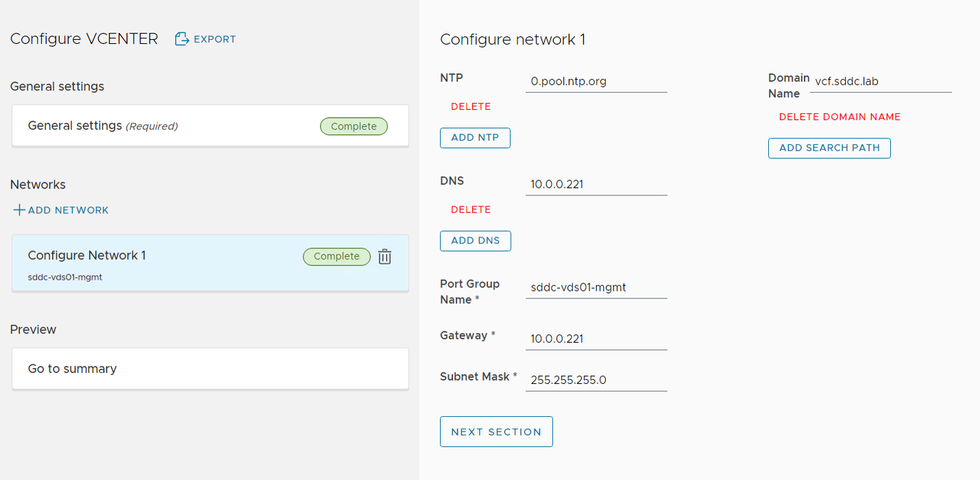Viewport: 980px width, 480px height.
Task: Click the ADD NTP button
Action: click(x=475, y=138)
